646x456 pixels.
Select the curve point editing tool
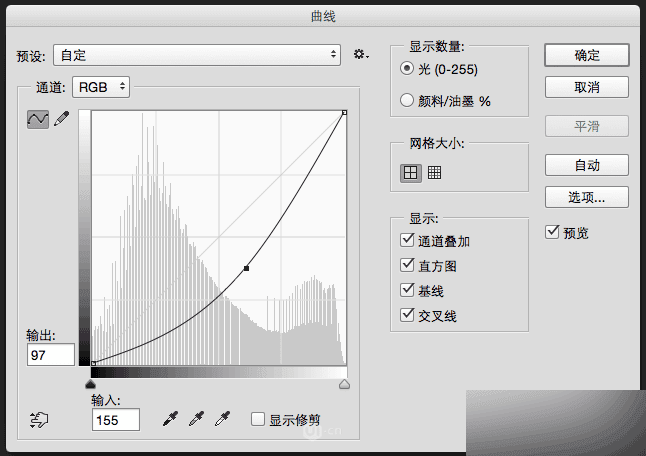tap(38, 119)
